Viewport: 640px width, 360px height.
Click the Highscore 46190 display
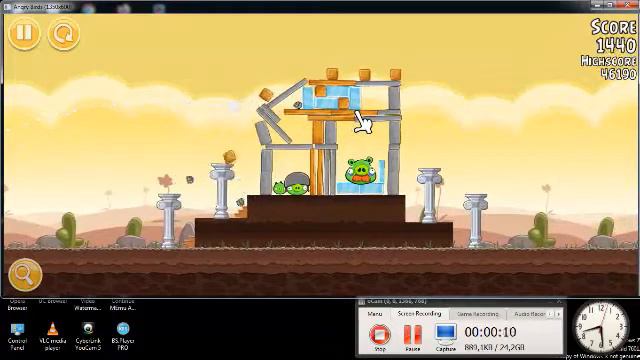pos(609,67)
